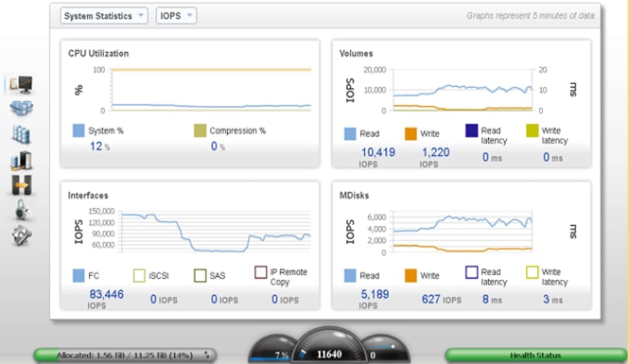Click the 5,189 MDisks read value
The width and height of the screenshot is (629, 364).
(x=375, y=294)
